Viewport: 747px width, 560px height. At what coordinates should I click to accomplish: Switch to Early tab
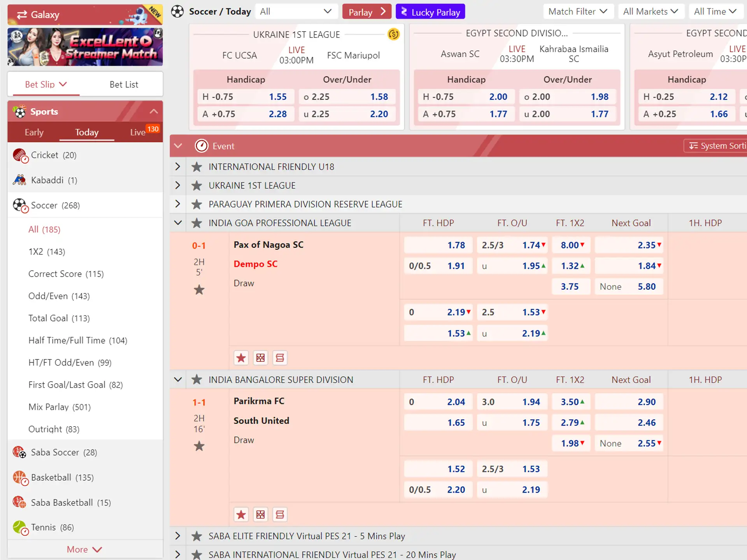(x=34, y=132)
